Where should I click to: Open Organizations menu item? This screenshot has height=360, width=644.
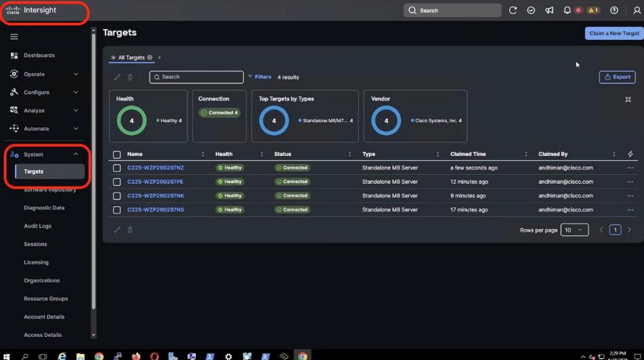coord(41,280)
